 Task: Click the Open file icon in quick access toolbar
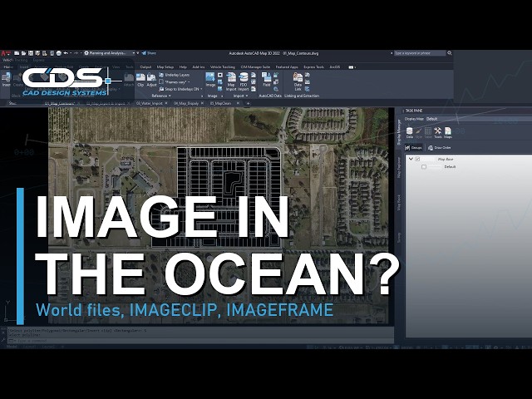pyautogui.click(x=23, y=53)
